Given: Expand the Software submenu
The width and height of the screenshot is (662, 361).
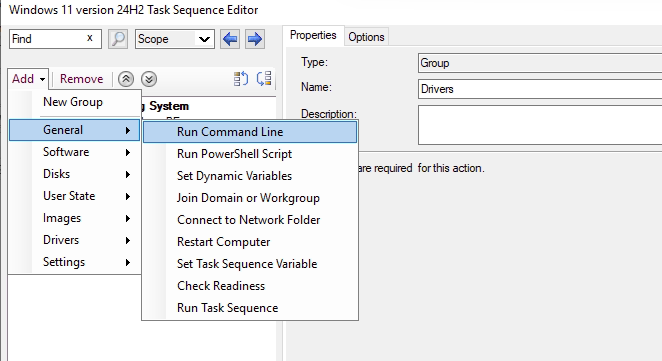Looking at the screenshot, I should click(x=74, y=152).
